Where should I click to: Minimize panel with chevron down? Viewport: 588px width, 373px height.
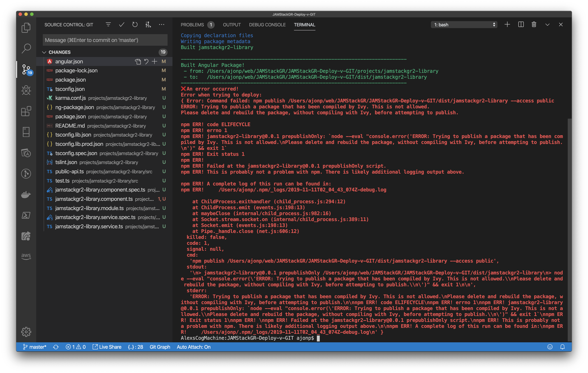click(547, 24)
